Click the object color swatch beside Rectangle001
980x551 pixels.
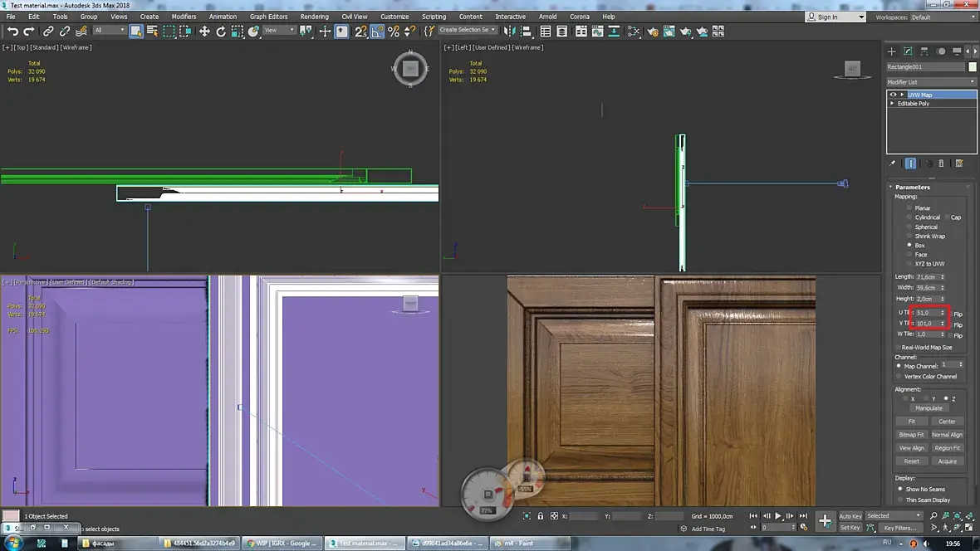[973, 66]
